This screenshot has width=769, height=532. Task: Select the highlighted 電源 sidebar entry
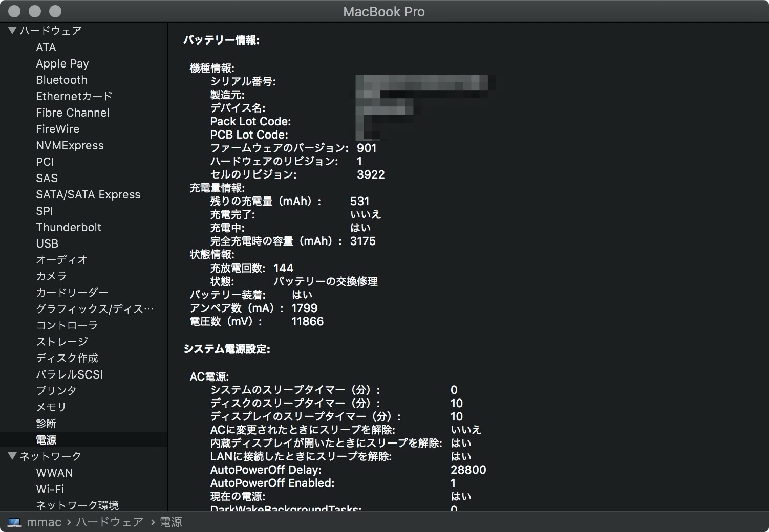click(47, 439)
